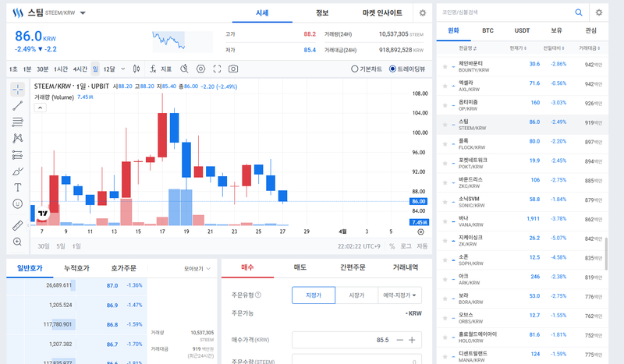Take a chart snapshot with camera icon
This screenshot has width=624, height=364.
pyautogui.click(x=233, y=69)
